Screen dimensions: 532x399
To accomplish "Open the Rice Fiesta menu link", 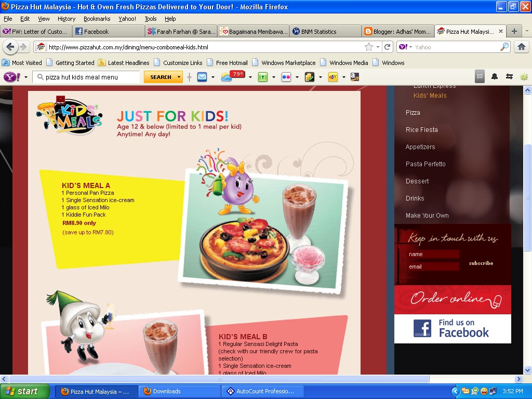I will 421,129.
